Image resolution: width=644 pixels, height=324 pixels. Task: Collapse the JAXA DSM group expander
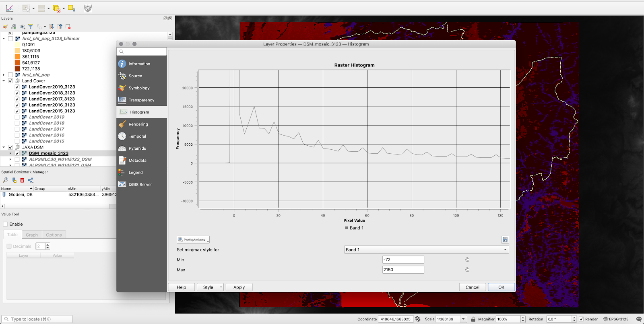[4, 147]
